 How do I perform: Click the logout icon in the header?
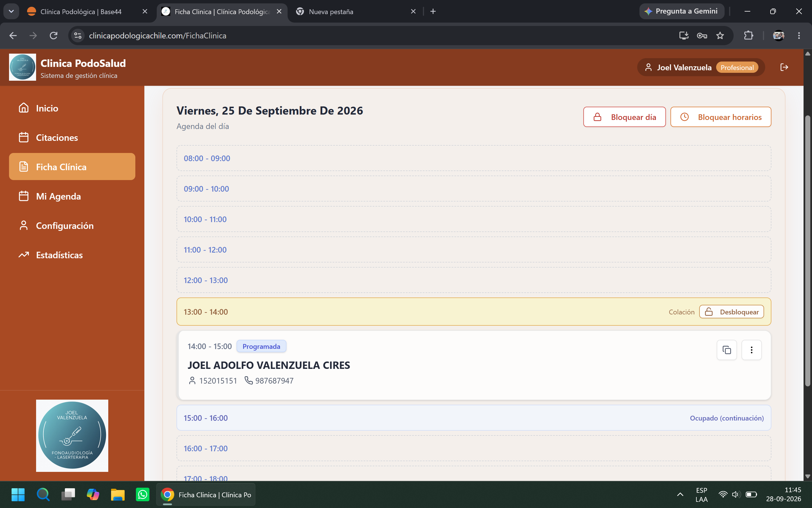coord(784,67)
